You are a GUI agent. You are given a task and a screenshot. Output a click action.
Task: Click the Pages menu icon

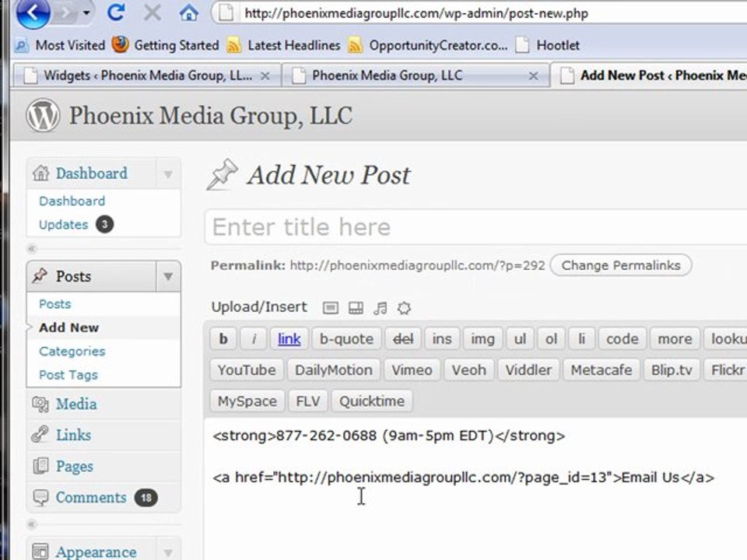tap(40, 465)
